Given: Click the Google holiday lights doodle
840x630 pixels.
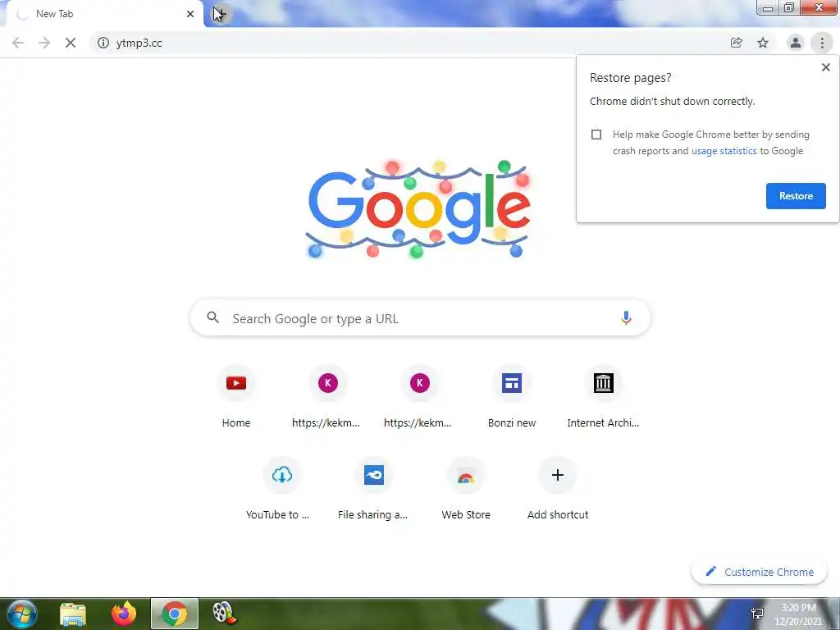Looking at the screenshot, I should [x=419, y=209].
